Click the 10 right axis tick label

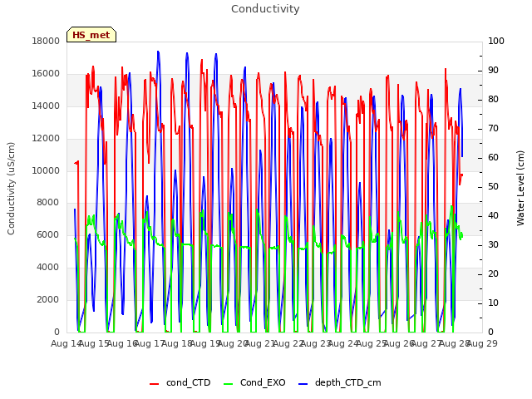click(493, 303)
